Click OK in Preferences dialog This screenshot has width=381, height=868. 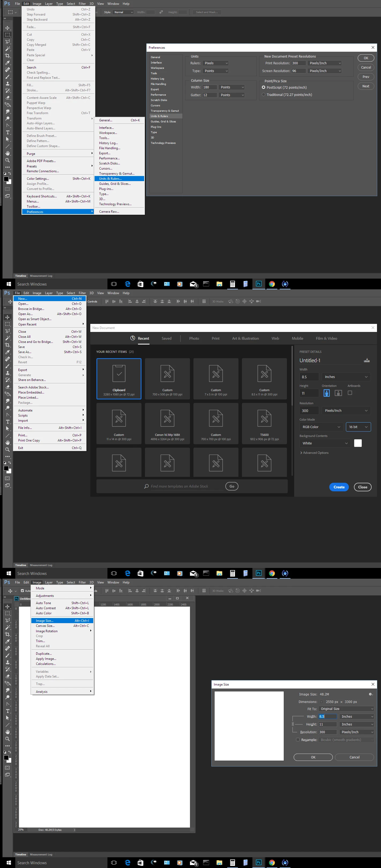pyautogui.click(x=366, y=58)
